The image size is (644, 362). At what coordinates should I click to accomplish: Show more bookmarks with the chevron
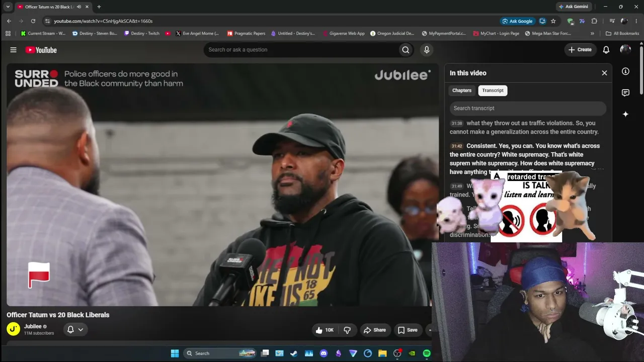pyautogui.click(x=592, y=34)
